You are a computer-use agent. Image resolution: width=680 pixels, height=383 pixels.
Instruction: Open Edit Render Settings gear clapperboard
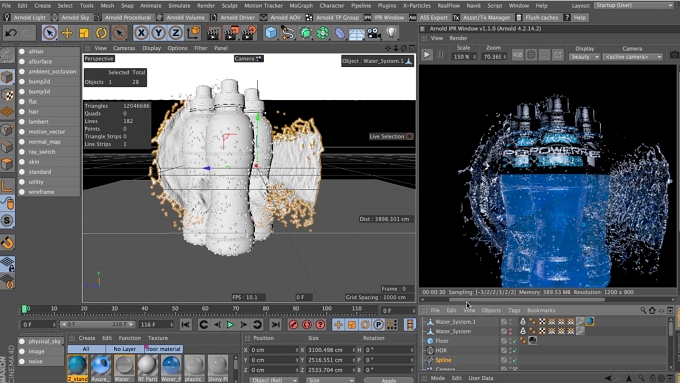[x=249, y=33]
